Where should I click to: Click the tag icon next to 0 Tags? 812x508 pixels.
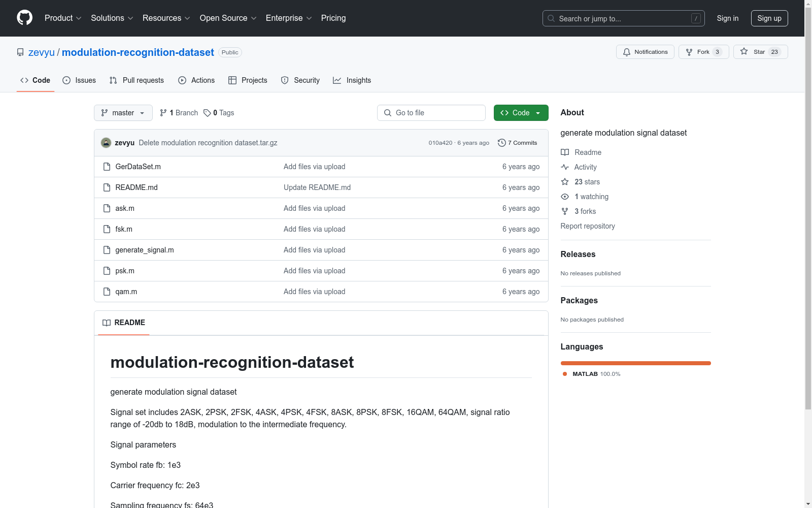tap(207, 113)
